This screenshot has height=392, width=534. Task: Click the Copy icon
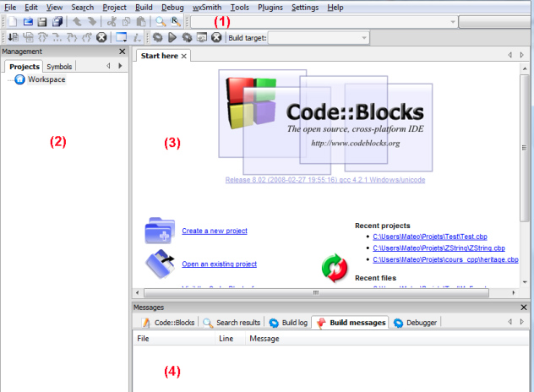click(127, 22)
